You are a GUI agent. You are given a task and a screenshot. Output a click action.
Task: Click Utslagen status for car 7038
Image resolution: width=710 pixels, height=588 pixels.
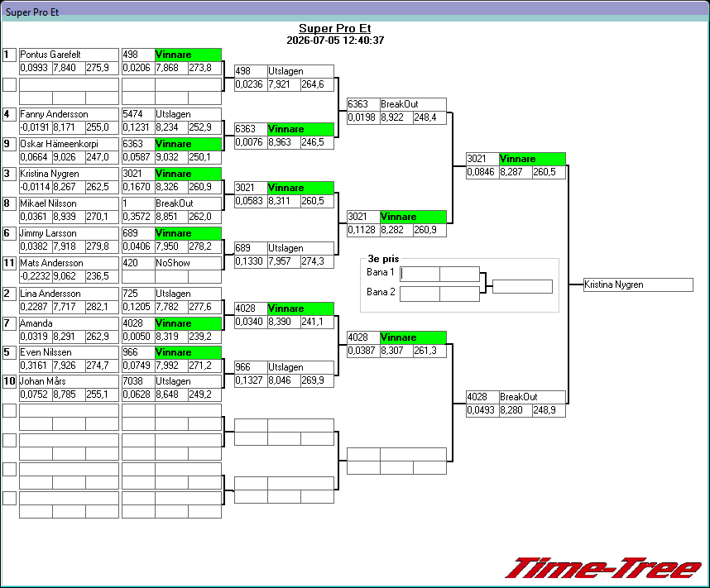point(188,381)
